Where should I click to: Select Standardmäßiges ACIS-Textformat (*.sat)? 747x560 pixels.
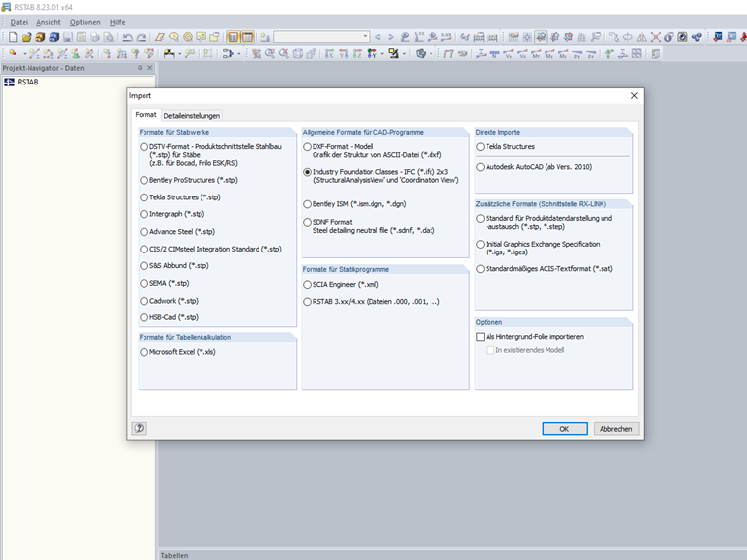481,269
